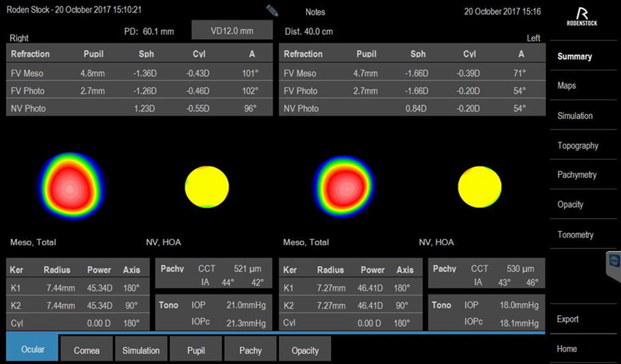Screen dimensions: 621x364
Task: Click left eye CCT value 530 µm
Action: pyautogui.click(x=520, y=269)
